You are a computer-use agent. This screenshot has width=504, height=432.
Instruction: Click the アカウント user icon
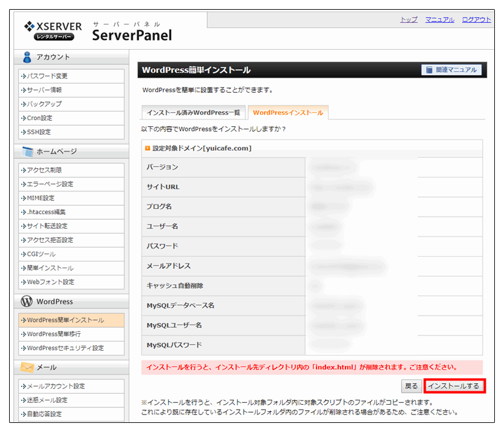27,57
